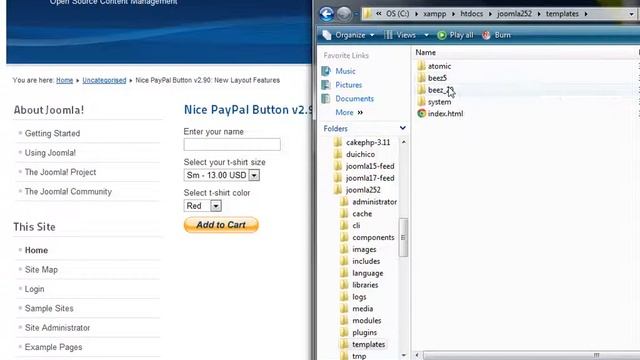This screenshot has width=640, height=360.
Task: Click the Explorer back arrow button
Action: pyautogui.click(x=327, y=14)
